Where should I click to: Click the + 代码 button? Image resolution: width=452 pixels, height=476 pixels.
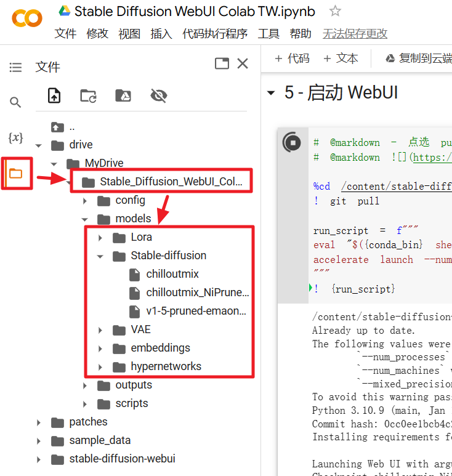tap(292, 58)
